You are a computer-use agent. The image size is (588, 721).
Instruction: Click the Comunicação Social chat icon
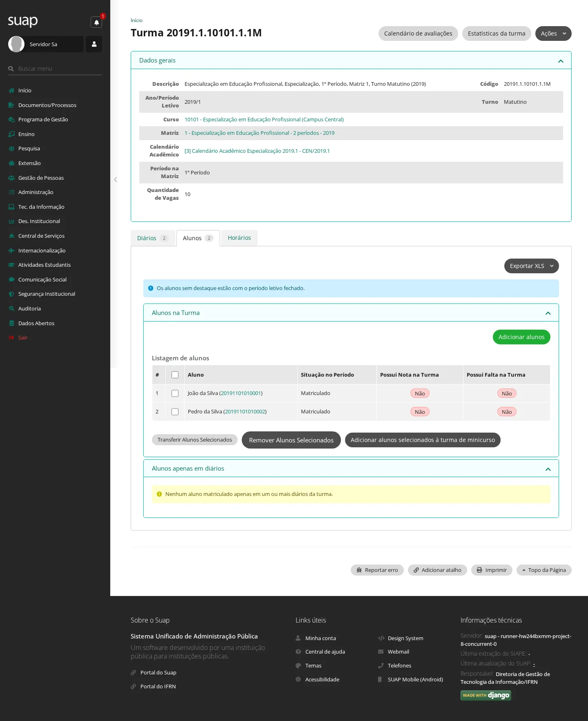coord(11,279)
